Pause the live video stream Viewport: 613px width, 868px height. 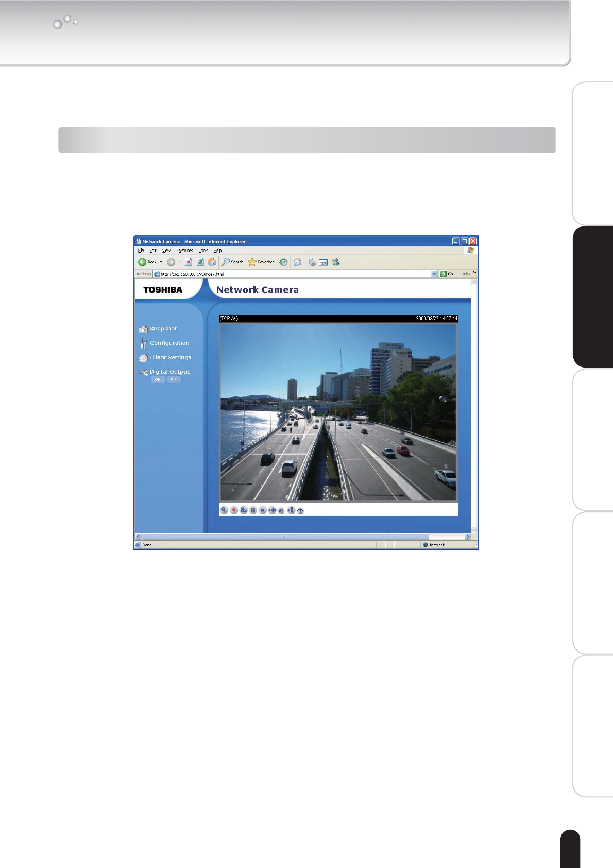point(253,510)
